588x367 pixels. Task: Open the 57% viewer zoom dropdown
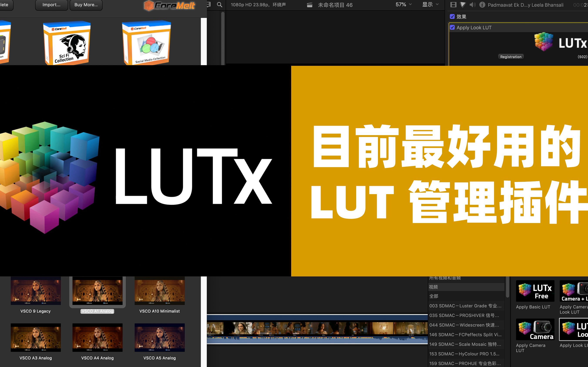(x=403, y=5)
